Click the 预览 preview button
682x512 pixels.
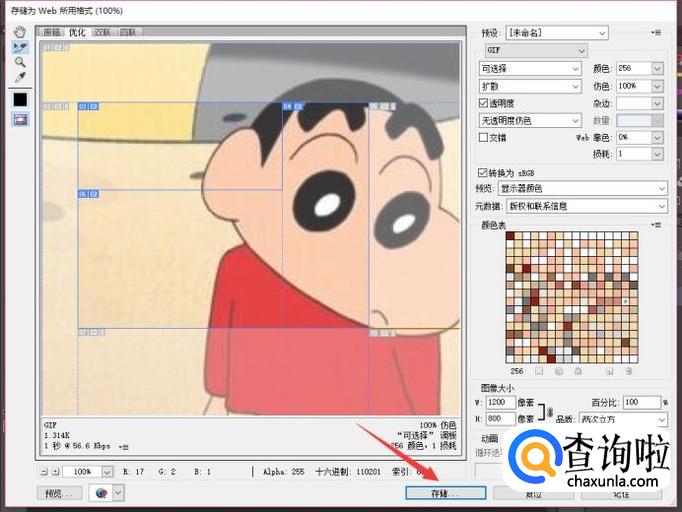tap(59, 493)
